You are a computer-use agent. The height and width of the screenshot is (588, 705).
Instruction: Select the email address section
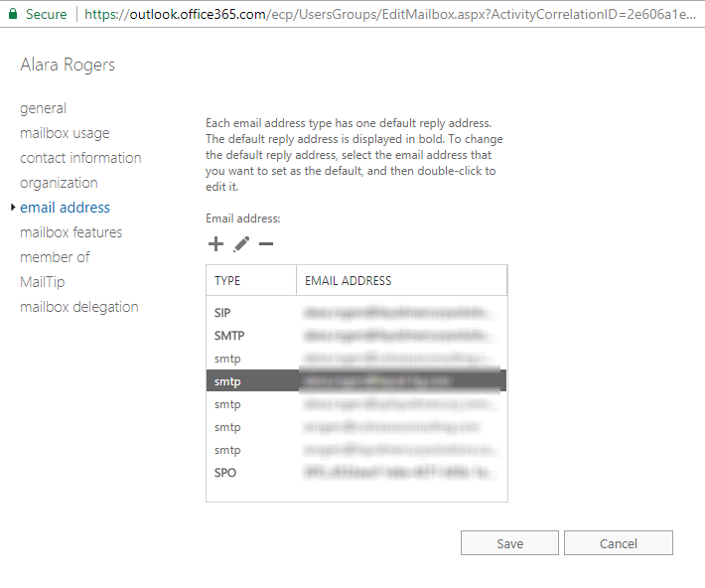pos(65,207)
